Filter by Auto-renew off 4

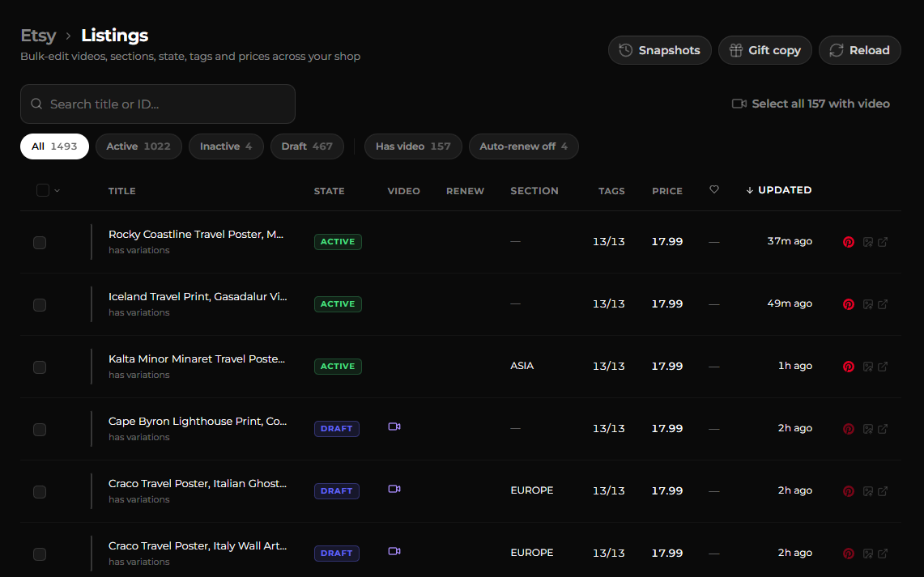524,146
